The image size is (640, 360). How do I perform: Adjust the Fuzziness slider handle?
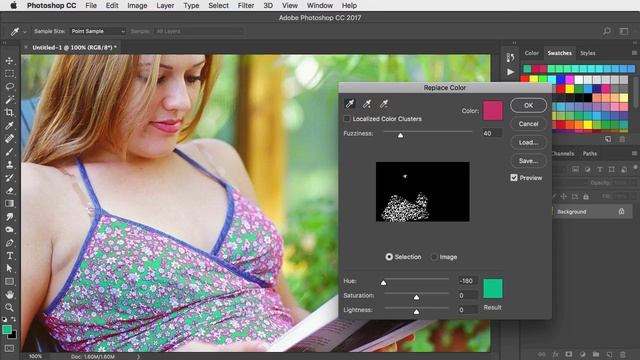tap(400, 135)
